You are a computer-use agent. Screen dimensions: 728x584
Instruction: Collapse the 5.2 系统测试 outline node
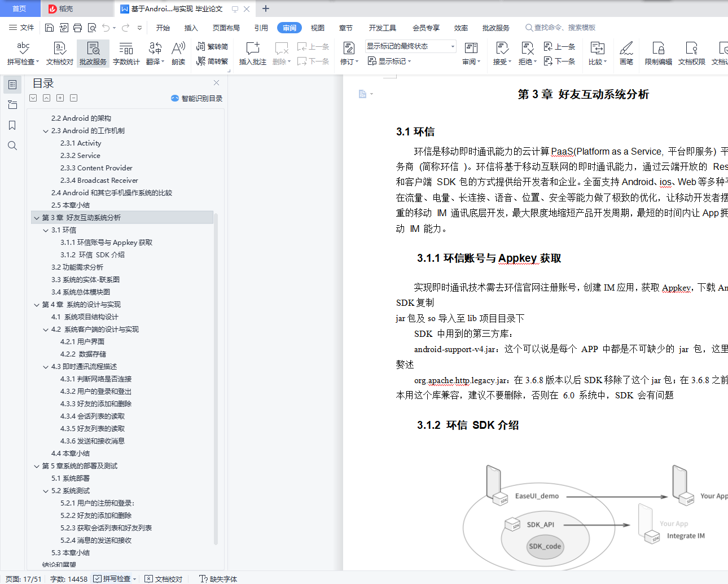(x=46, y=491)
